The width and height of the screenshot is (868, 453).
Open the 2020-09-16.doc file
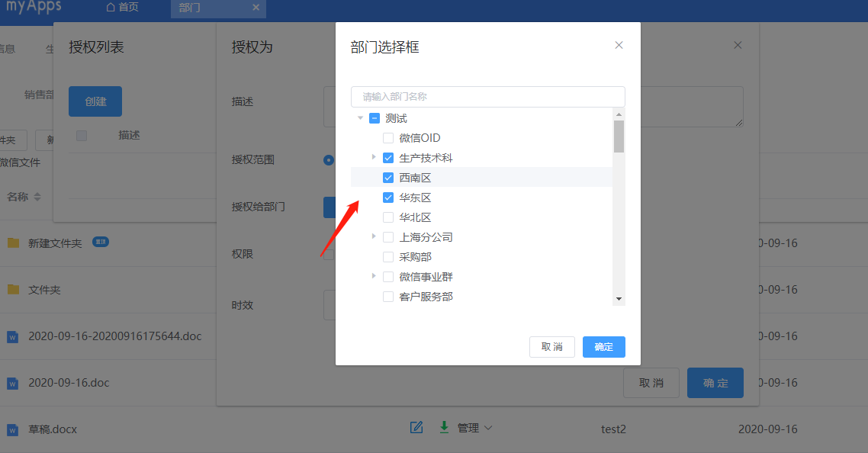pyautogui.click(x=69, y=383)
